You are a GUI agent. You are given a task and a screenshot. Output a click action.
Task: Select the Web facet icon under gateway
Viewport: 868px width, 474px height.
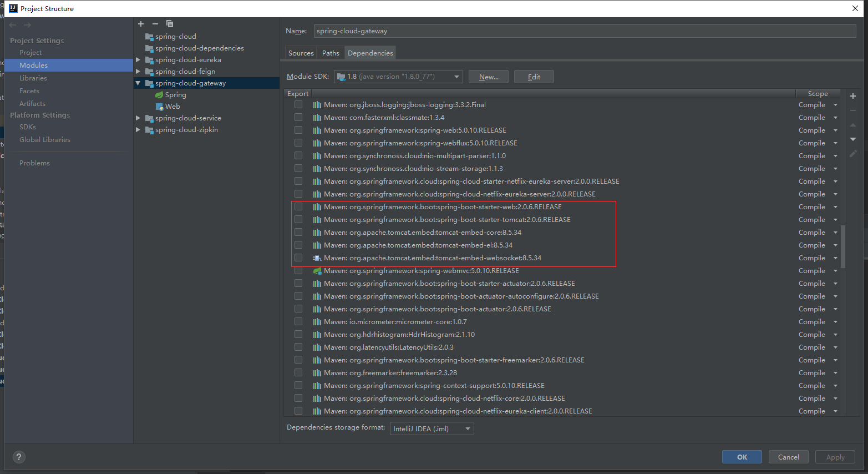tap(159, 107)
